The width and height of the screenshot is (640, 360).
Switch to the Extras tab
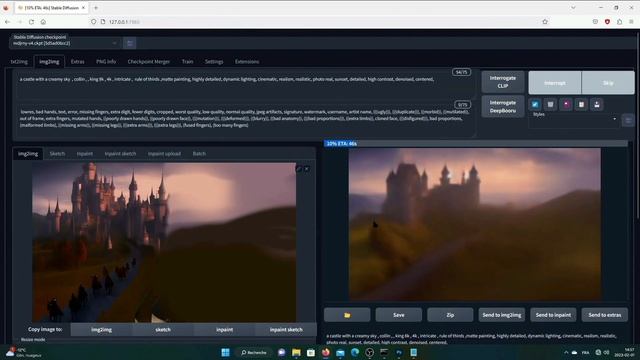click(78, 62)
